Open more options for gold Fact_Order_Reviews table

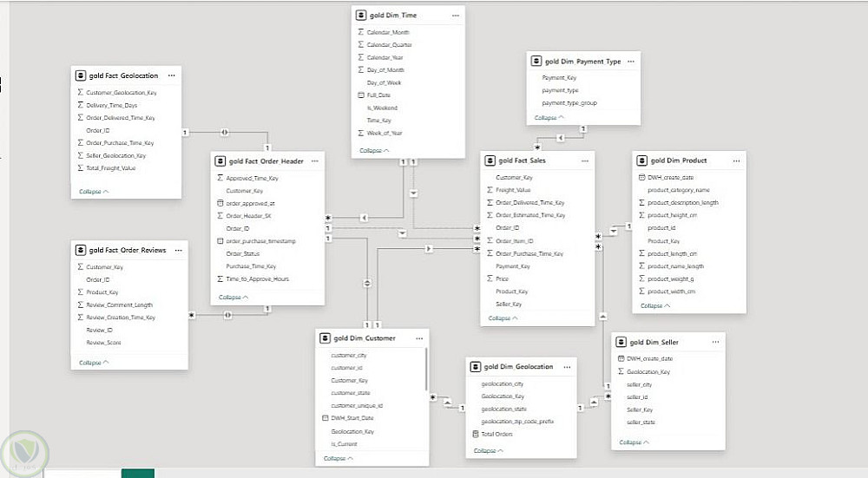click(x=178, y=250)
